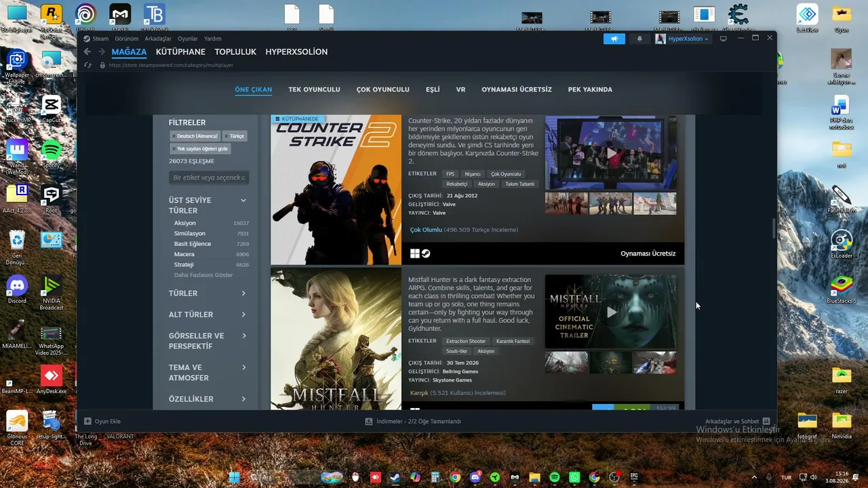Open Epic Games Launcher from taskbar
868x488 pixels.
[x=634, y=477]
